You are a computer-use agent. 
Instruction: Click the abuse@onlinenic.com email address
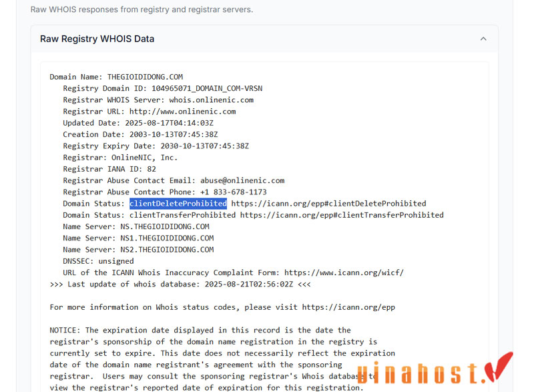(x=242, y=180)
